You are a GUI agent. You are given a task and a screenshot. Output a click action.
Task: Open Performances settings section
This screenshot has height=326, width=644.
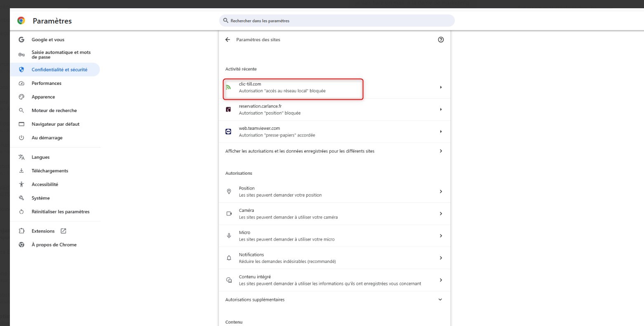pyautogui.click(x=46, y=84)
